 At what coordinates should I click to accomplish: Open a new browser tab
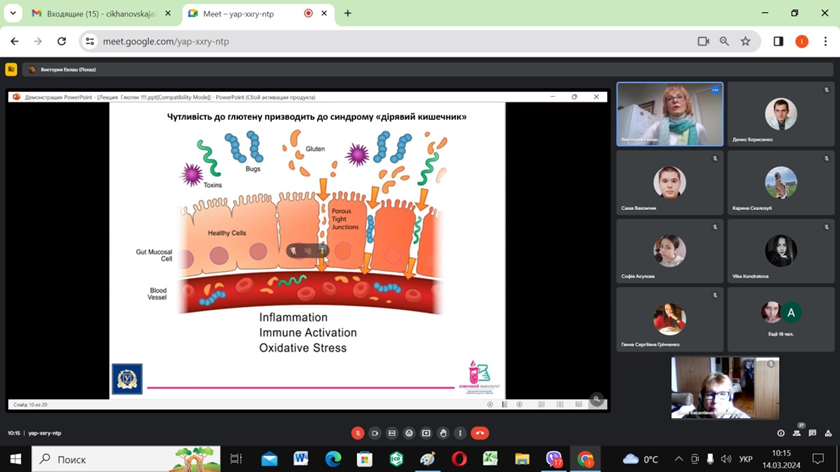pyautogui.click(x=348, y=13)
